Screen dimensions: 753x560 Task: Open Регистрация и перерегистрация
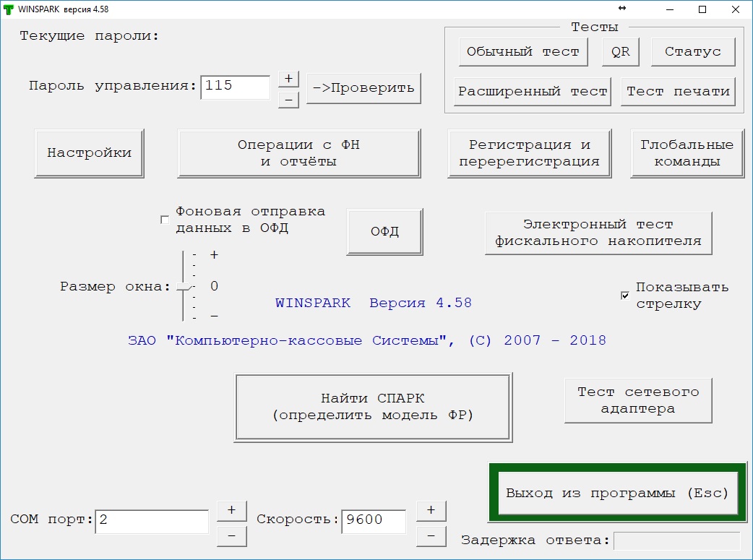point(529,153)
